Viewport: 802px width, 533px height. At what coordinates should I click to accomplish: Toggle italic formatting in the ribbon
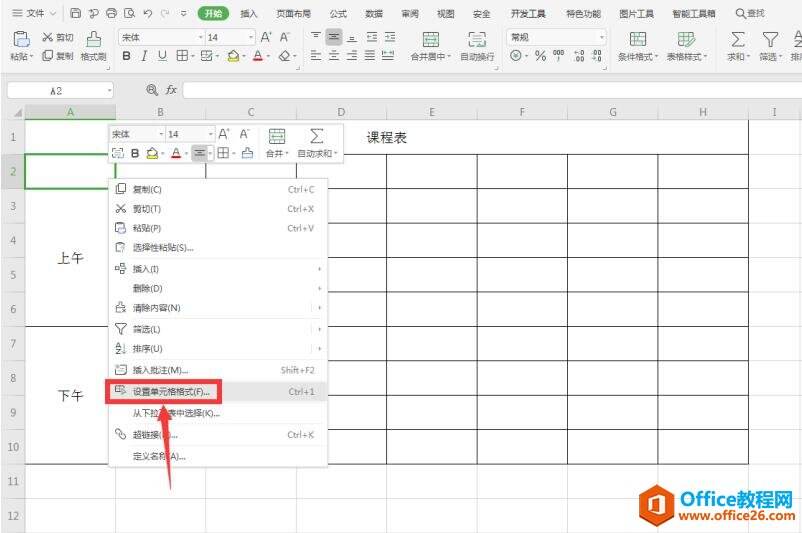coord(145,56)
